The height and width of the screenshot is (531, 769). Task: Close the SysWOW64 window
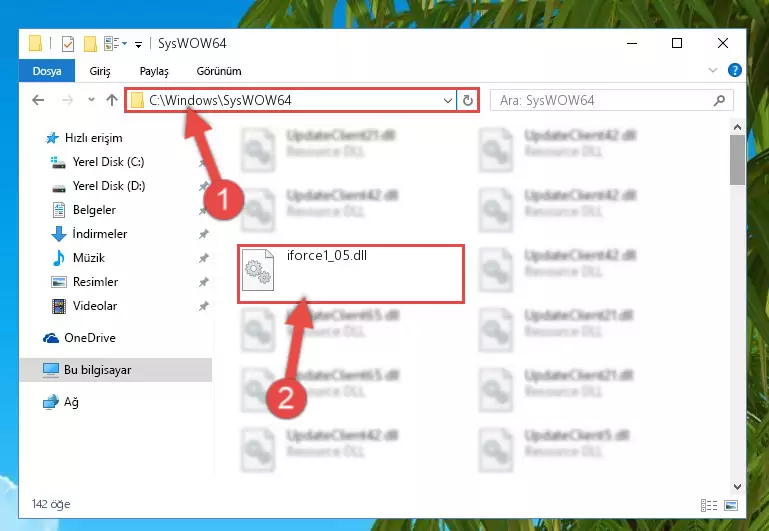(722, 43)
